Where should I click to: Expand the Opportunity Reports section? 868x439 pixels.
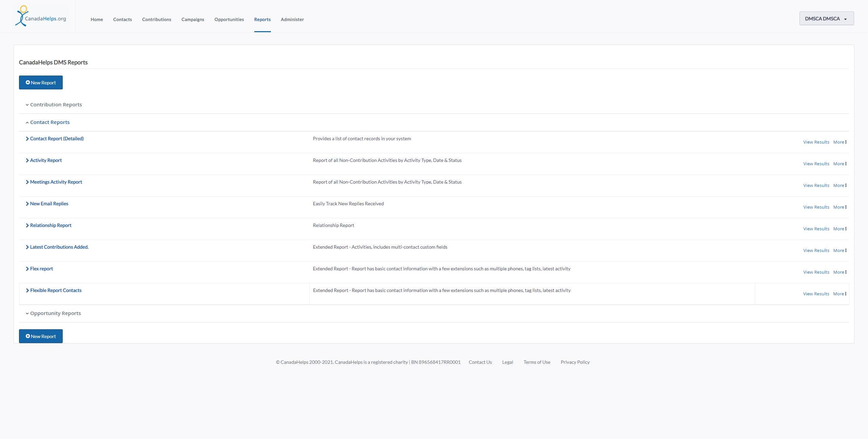click(55, 313)
